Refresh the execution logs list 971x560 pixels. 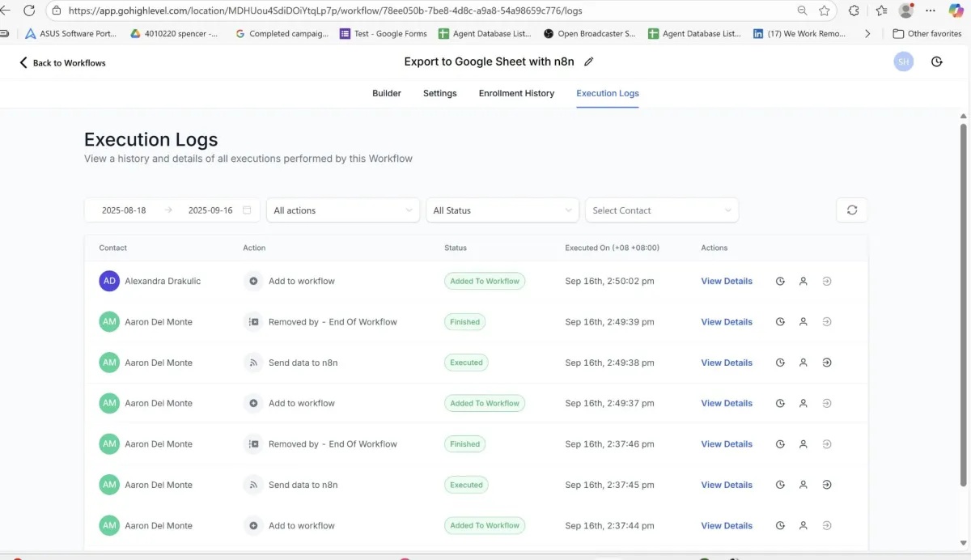click(x=852, y=210)
